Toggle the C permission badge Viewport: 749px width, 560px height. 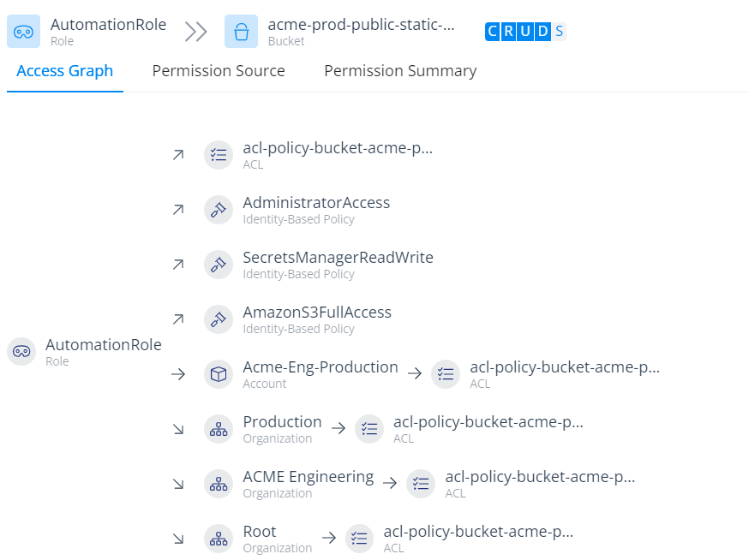pos(493,32)
